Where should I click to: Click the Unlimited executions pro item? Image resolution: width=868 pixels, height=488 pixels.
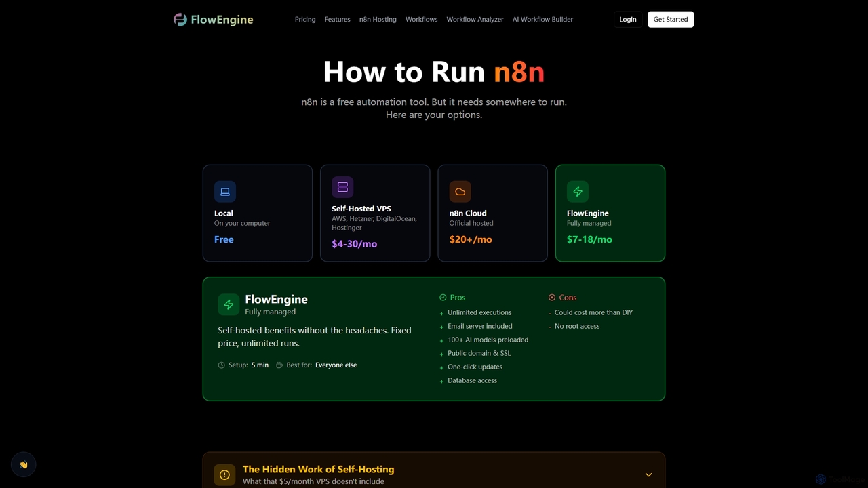[x=479, y=313]
